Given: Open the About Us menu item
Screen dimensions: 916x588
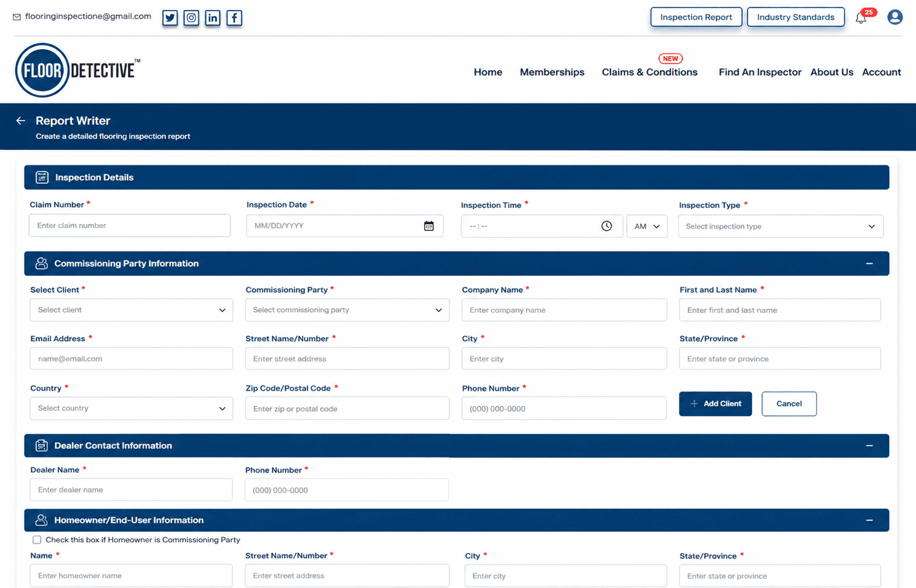Looking at the screenshot, I should 832,72.
